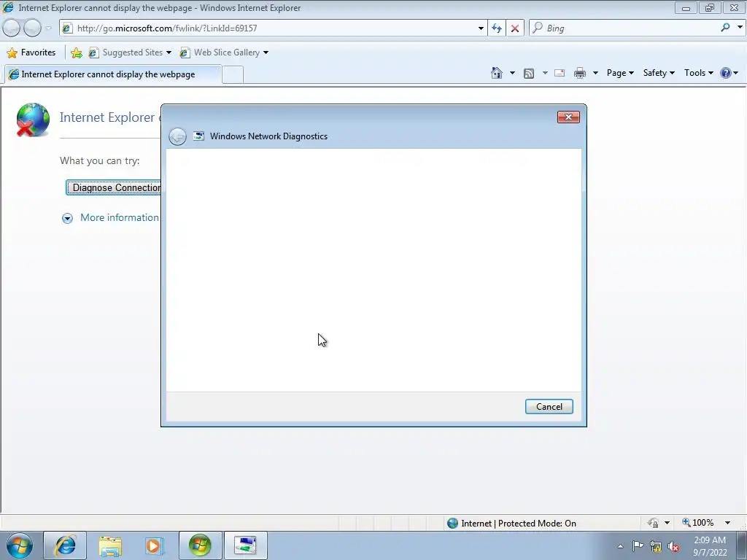Click the browser Forward button
The image size is (747, 560).
pyautogui.click(x=32, y=28)
